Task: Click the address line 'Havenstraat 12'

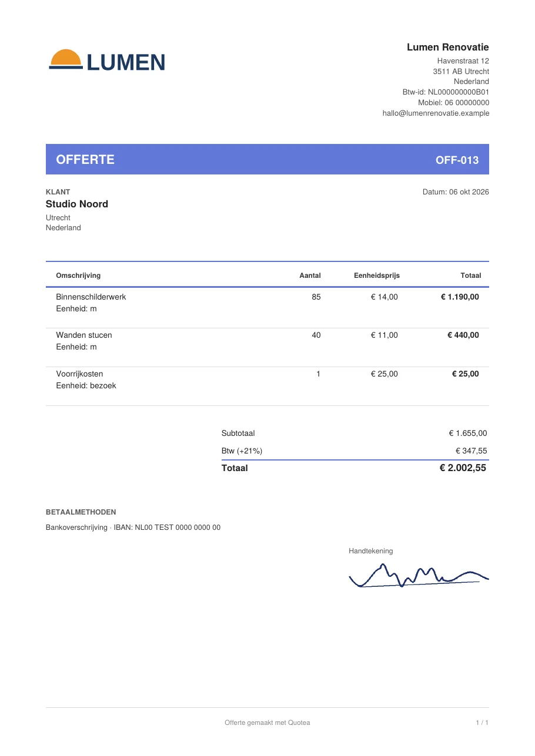Action: [x=463, y=61]
